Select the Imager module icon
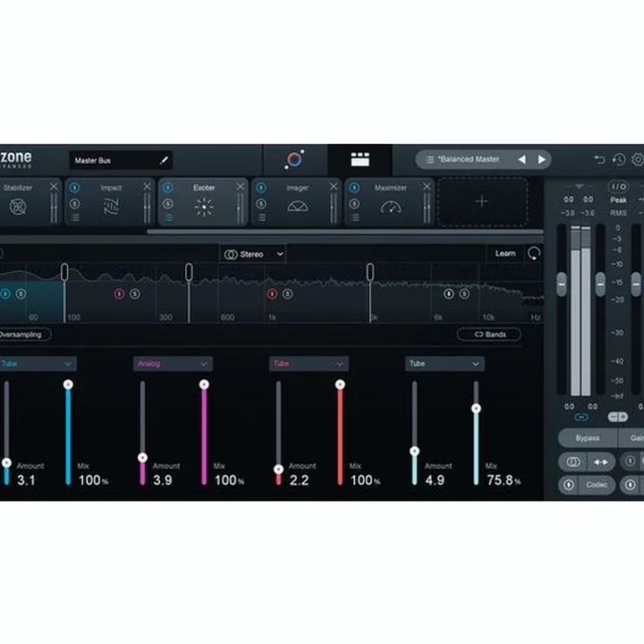644x644 pixels. pos(297,207)
